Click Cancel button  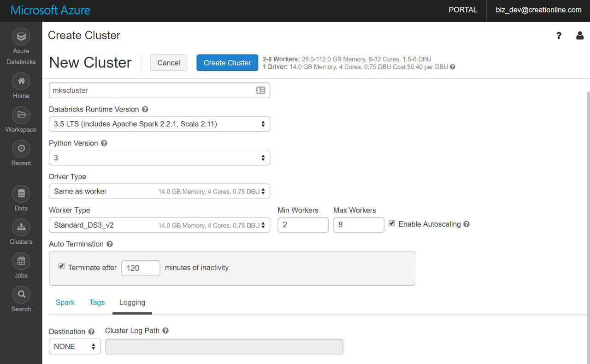click(169, 63)
